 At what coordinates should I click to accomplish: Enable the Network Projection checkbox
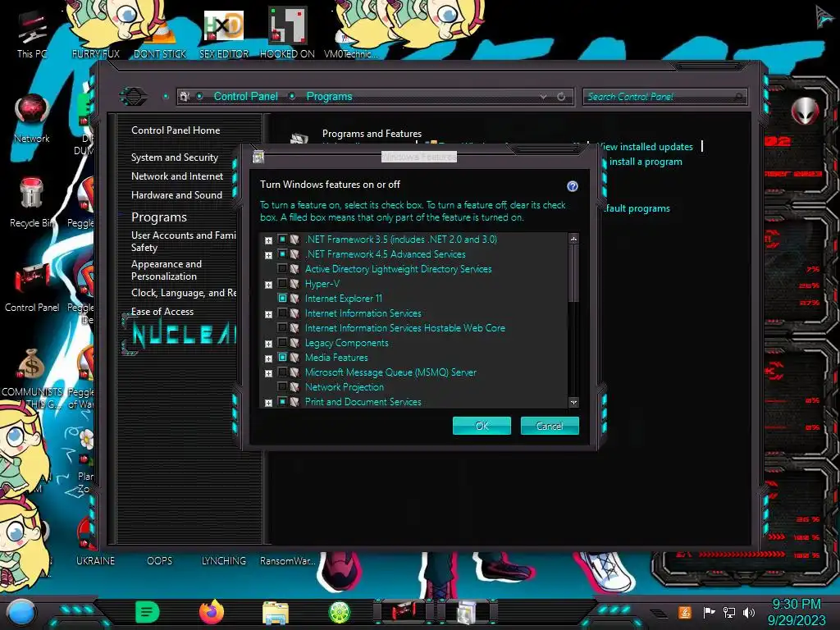[x=282, y=387]
